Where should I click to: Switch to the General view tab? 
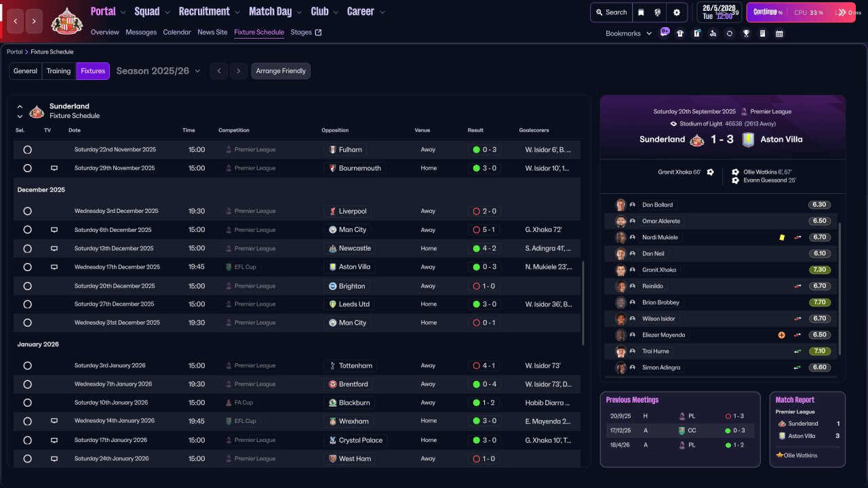pos(26,71)
